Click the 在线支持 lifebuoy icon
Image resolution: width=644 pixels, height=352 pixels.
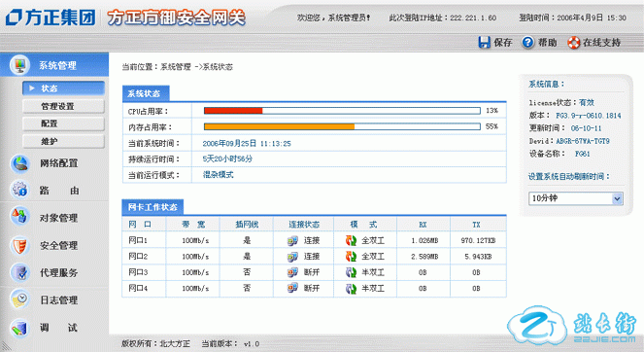coord(573,43)
